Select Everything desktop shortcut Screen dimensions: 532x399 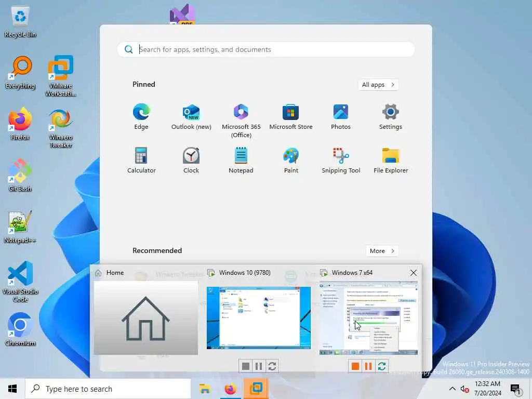[x=20, y=73]
